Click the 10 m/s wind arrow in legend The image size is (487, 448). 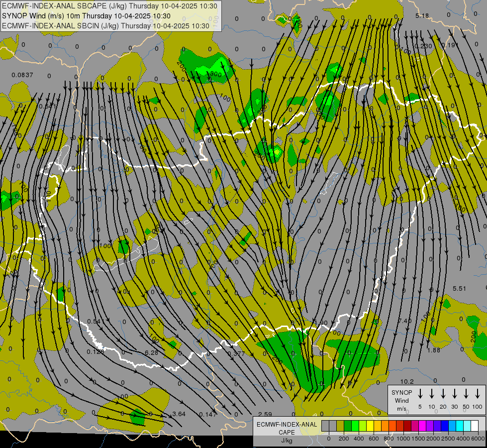pyautogui.click(x=432, y=394)
